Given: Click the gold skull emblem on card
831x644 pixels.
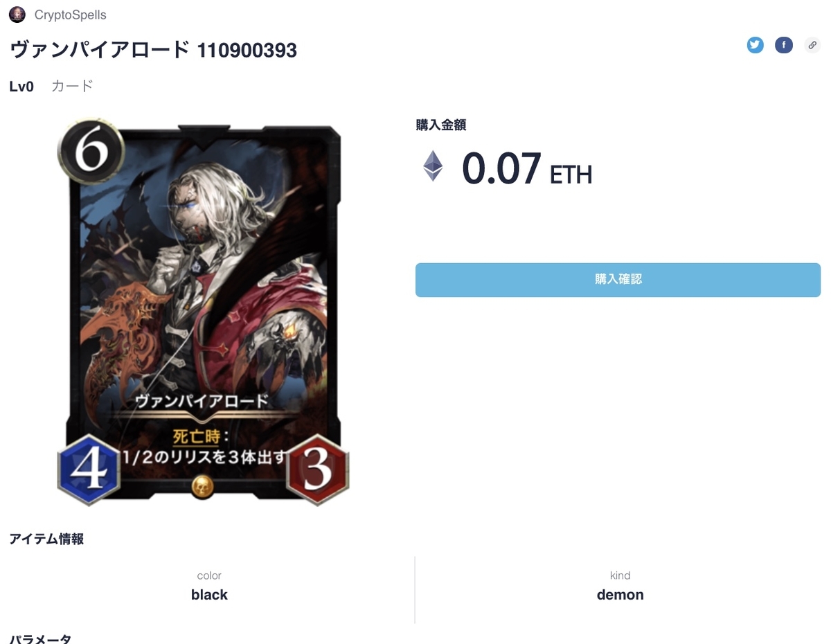Looking at the screenshot, I should click(202, 485).
